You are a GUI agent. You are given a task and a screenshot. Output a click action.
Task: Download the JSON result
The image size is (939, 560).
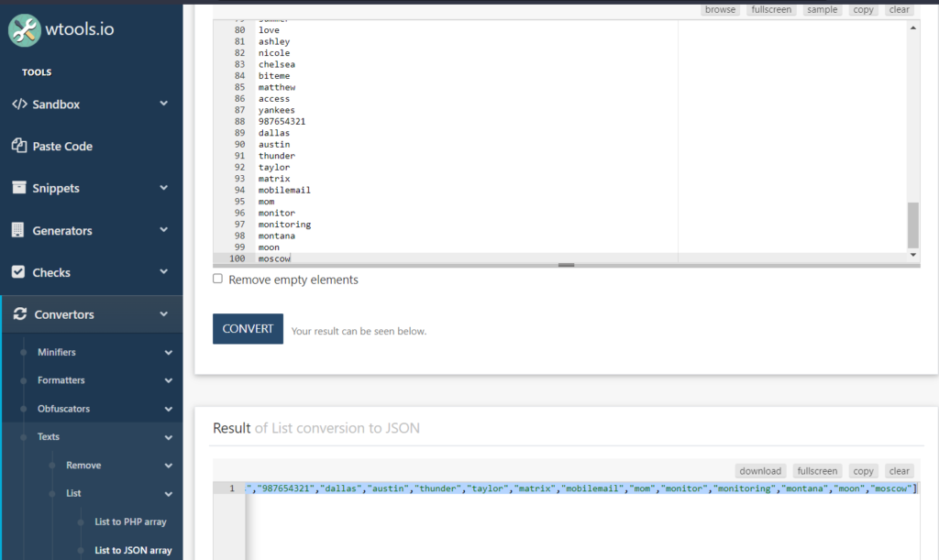760,470
